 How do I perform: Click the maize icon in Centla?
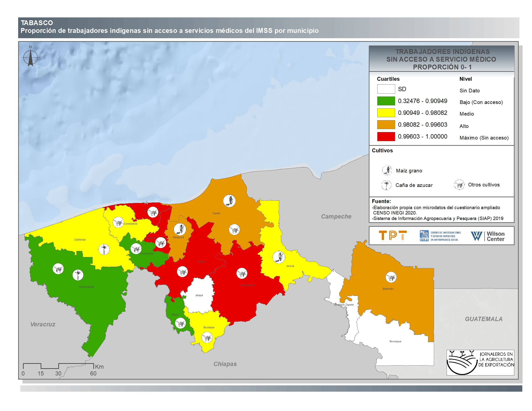[x=229, y=201]
